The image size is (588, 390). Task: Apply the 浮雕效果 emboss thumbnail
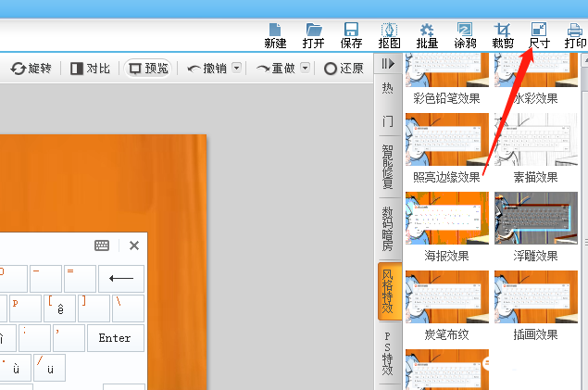click(536, 218)
